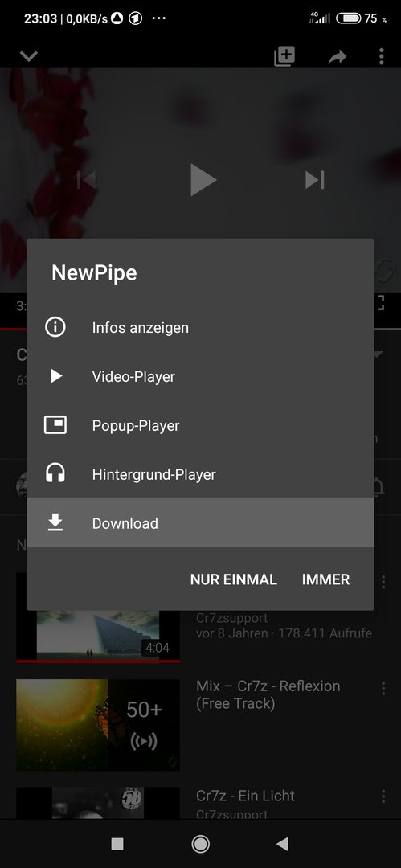Image resolution: width=401 pixels, height=868 pixels.
Task: Tap the channel notification bell
Action: [378, 486]
